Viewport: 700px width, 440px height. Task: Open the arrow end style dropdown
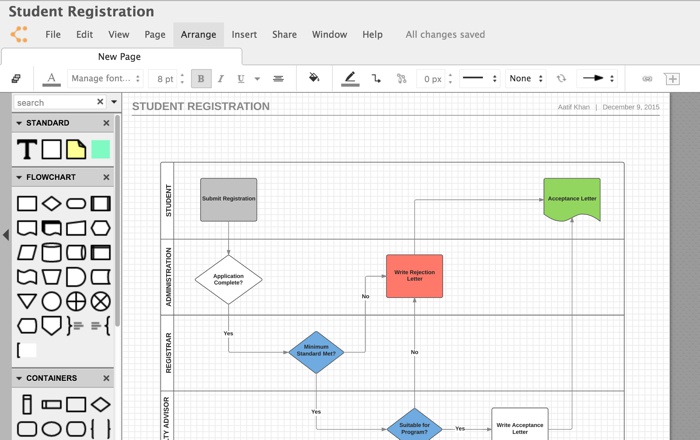[597, 79]
